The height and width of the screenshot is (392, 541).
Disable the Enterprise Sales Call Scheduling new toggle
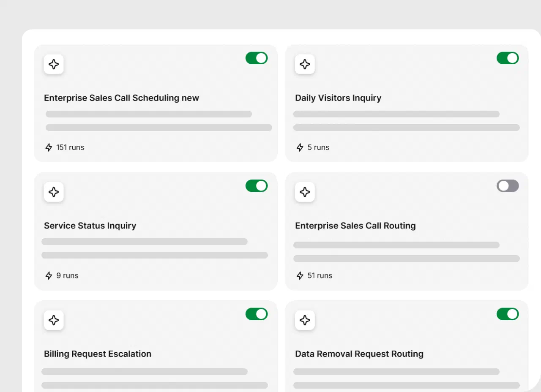(257, 58)
